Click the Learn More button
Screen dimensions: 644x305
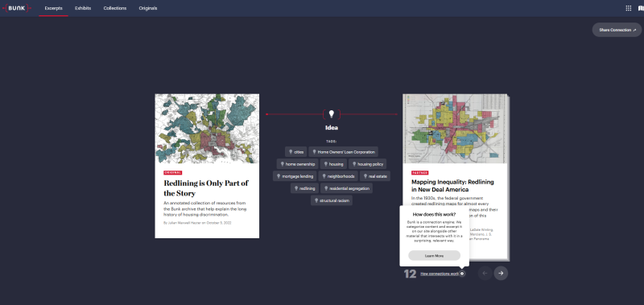tap(434, 255)
